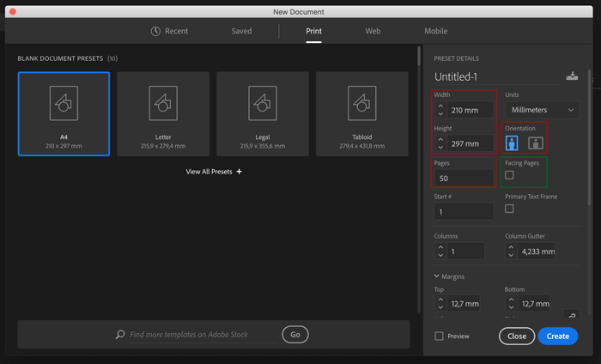This screenshot has width=601, height=364.
Task: Decrease Column Gutter with down arrow
Action: coord(511,256)
